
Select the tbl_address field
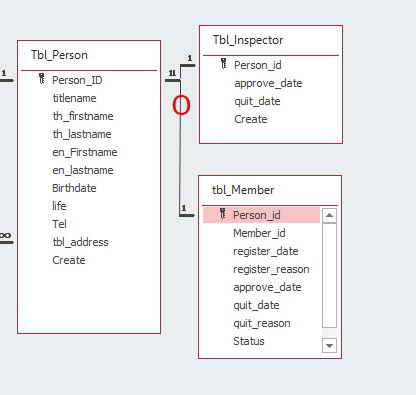coord(80,242)
